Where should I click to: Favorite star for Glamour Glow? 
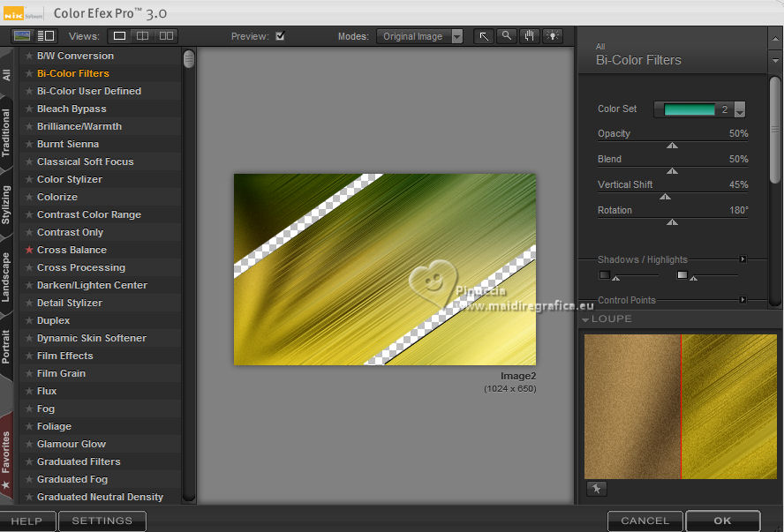[x=29, y=444]
